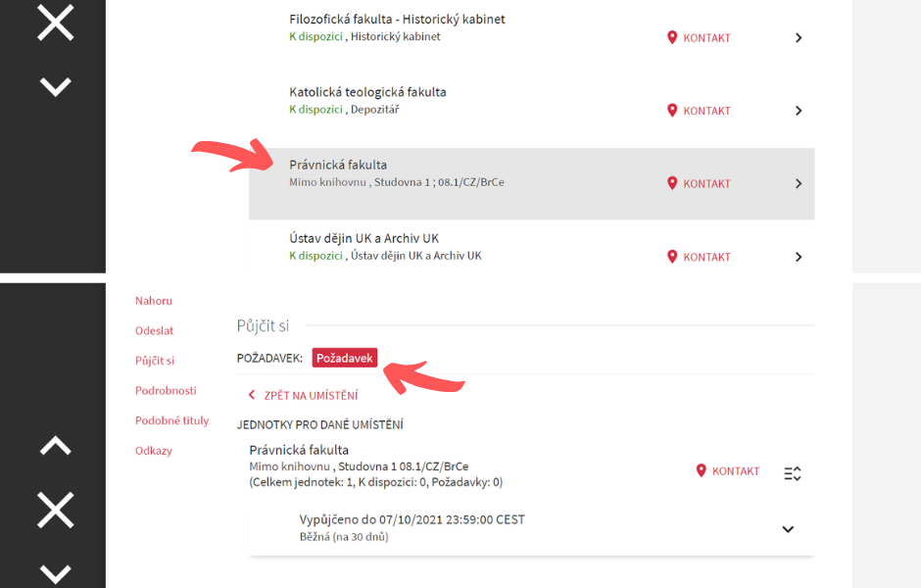This screenshot has width=921, height=588.
Task: Click the down chevron below top X
Action: click(x=55, y=87)
